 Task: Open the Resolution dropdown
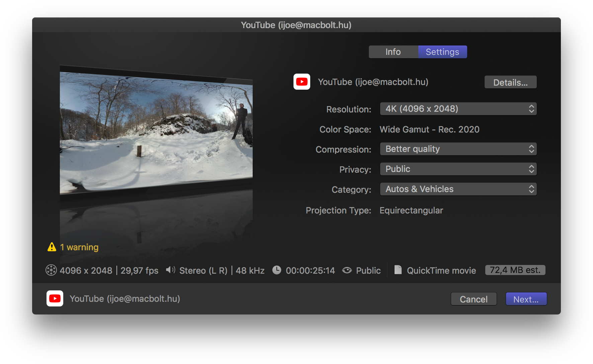pyautogui.click(x=458, y=109)
